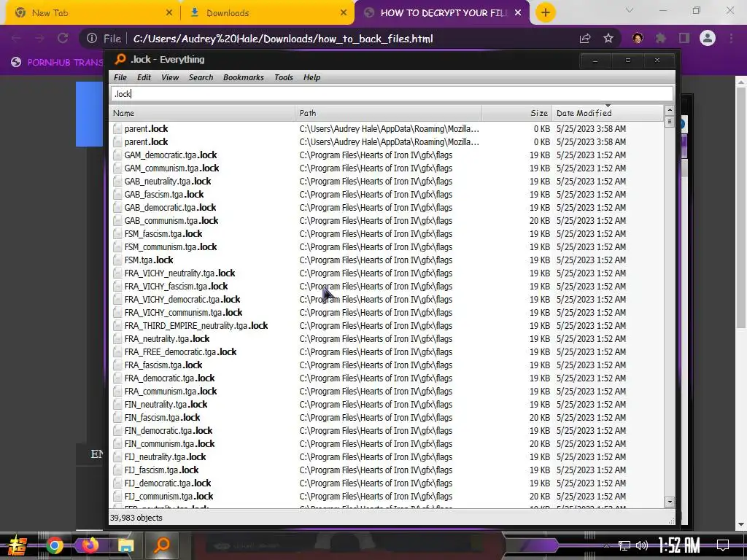The width and height of the screenshot is (747, 560).
Task: Select FIJ_neutrality.tga.lock file name
Action: point(166,456)
